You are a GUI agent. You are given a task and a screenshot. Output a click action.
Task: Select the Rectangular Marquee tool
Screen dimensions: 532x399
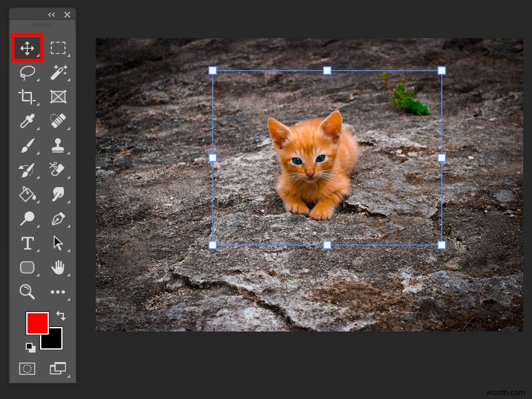coord(58,46)
